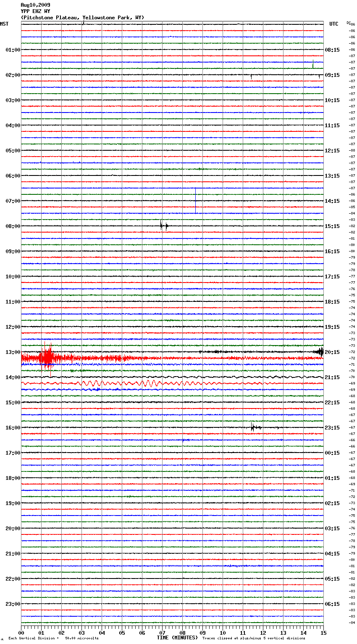Click the "06:15" UTC row label
This screenshot has height=644, width=357.
[332, 604]
